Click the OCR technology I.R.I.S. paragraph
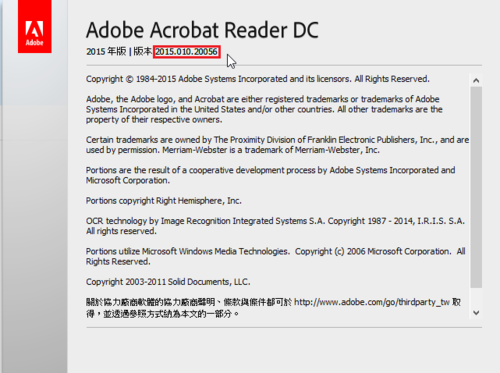Image resolution: width=500 pixels, height=373 pixels. coord(275,226)
